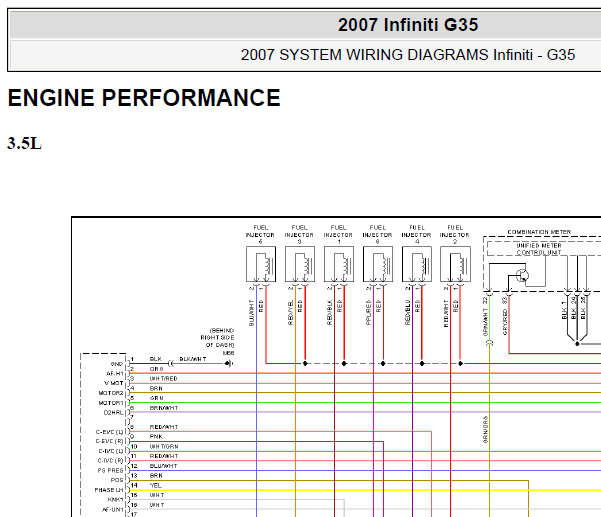Click the connector symbol on the ORN/WHT wire
The height and width of the screenshot is (517, 601).
point(489,343)
